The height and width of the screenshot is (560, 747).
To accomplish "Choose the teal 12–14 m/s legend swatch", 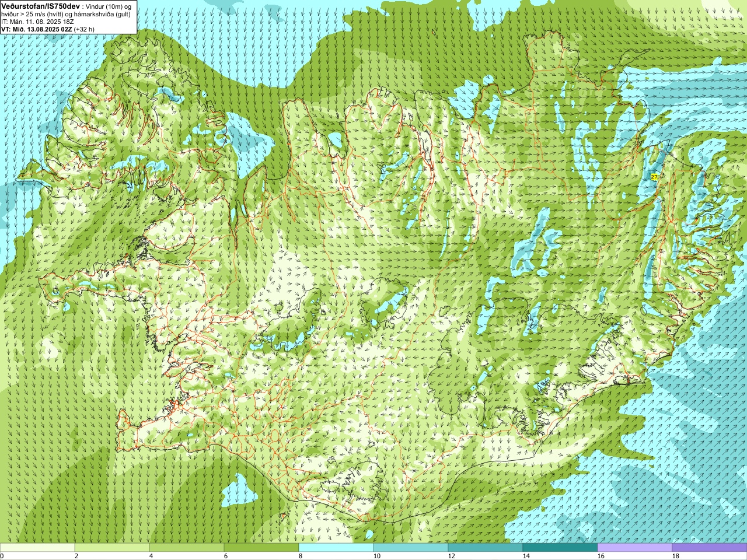I will click(486, 548).
